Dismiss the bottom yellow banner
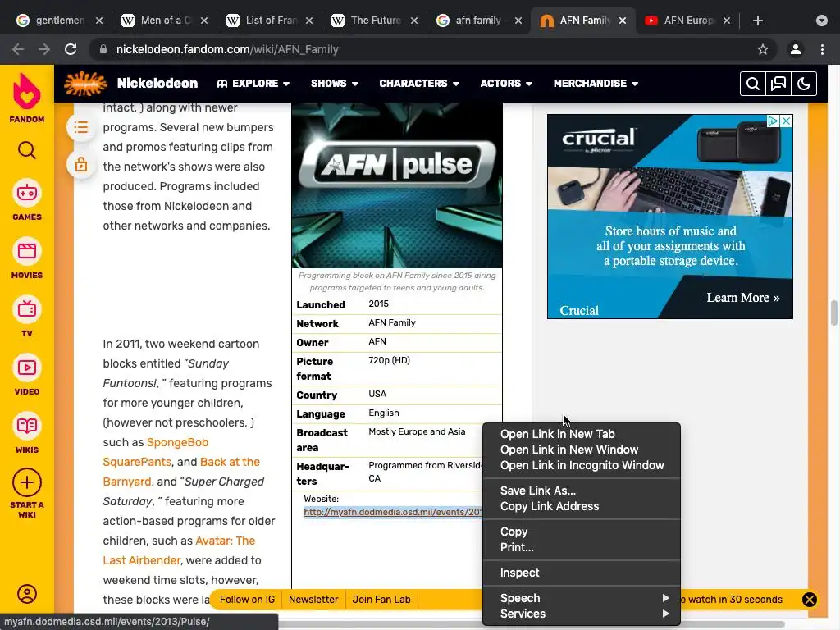 [810, 600]
